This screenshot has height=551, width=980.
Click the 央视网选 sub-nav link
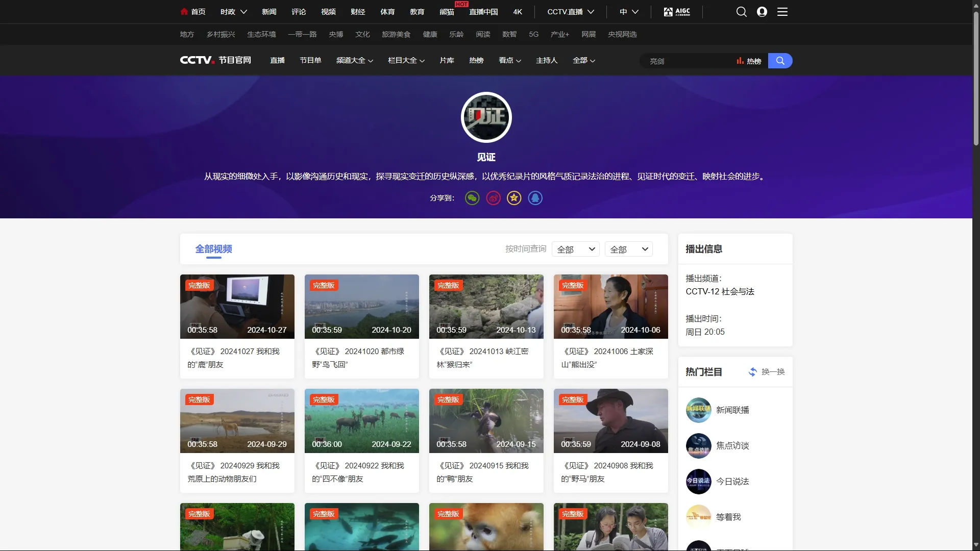point(622,34)
